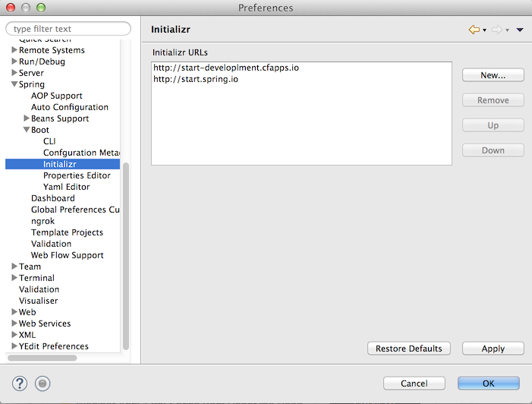Select http://start-developlment.cfapps.io URL
Image resolution: width=532 pixels, height=404 pixels.
coord(226,68)
